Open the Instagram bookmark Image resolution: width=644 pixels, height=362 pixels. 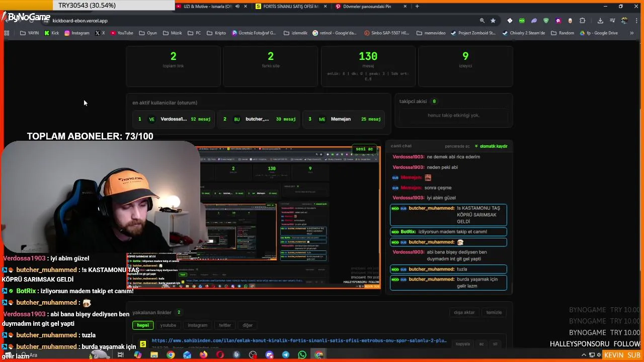[x=76, y=33]
